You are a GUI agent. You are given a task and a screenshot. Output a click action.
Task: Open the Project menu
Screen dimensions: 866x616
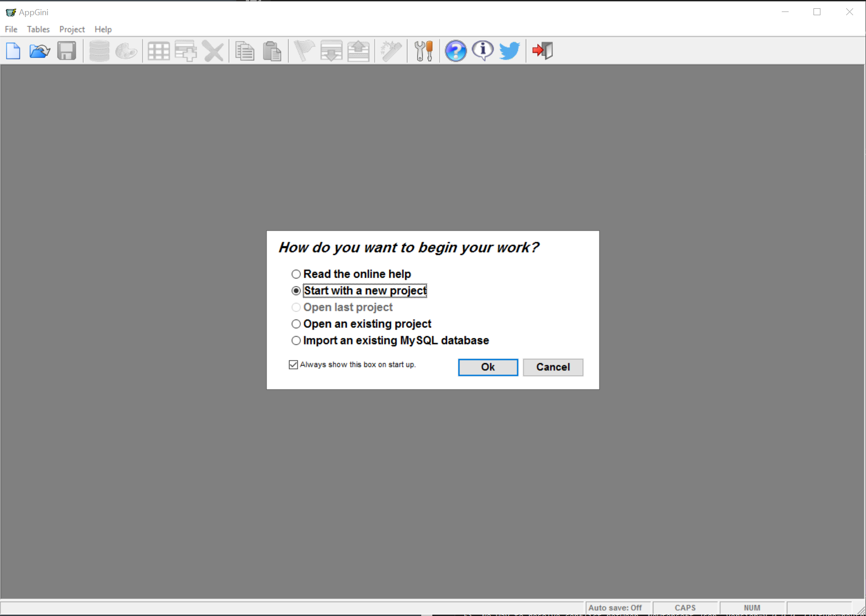tap(72, 29)
